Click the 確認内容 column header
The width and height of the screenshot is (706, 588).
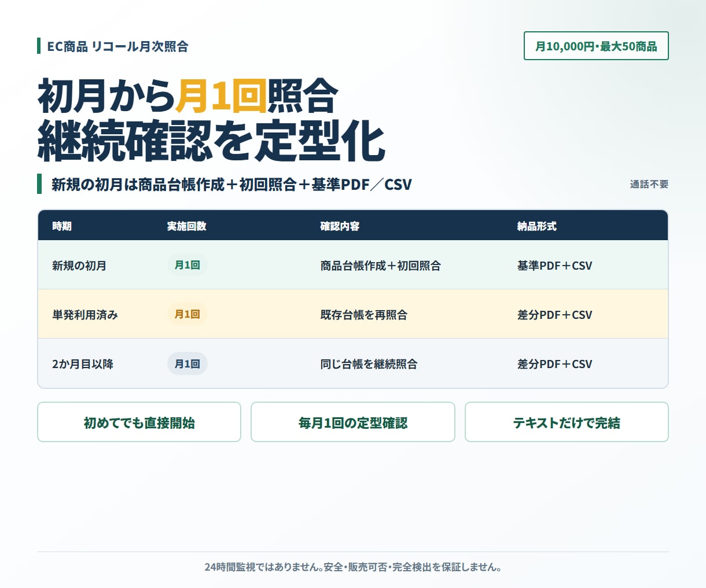(x=340, y=226)
